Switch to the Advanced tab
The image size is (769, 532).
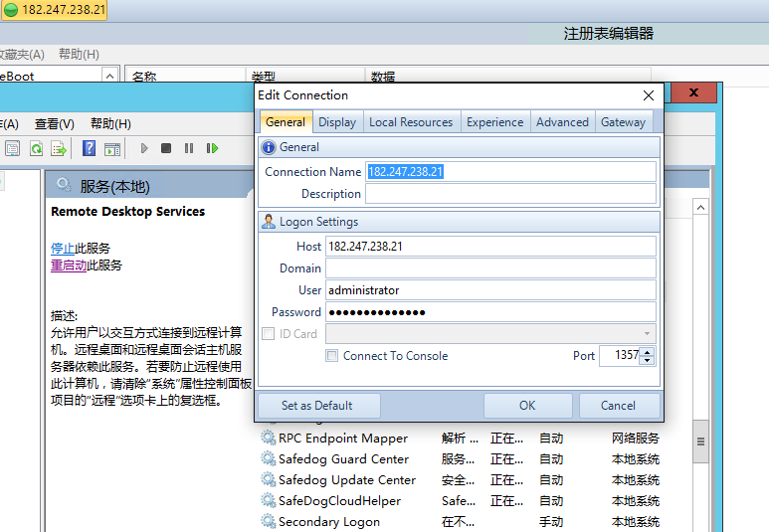(562, 122)
